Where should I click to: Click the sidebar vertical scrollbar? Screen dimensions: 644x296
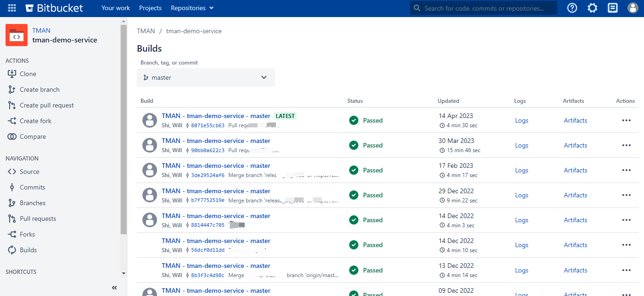[x=123, y=129]
